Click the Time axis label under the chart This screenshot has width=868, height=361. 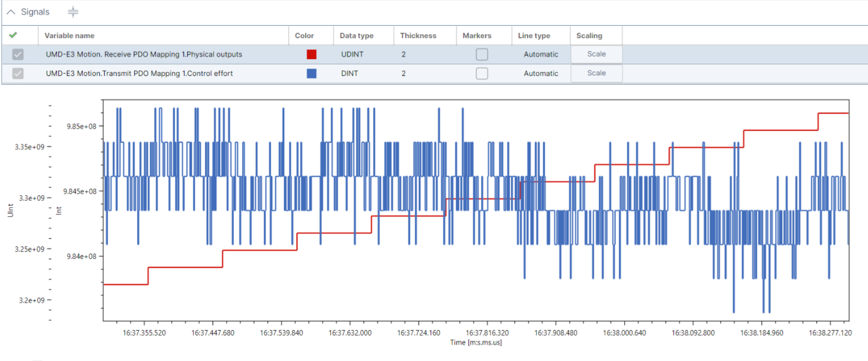coord(476,343)
